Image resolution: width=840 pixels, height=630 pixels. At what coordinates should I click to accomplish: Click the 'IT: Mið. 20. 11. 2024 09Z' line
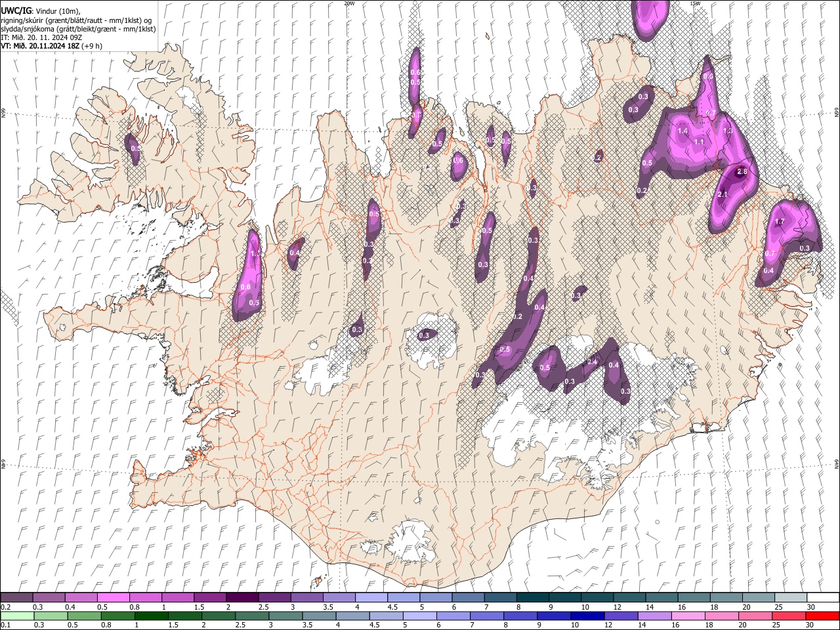pos(41,37)
